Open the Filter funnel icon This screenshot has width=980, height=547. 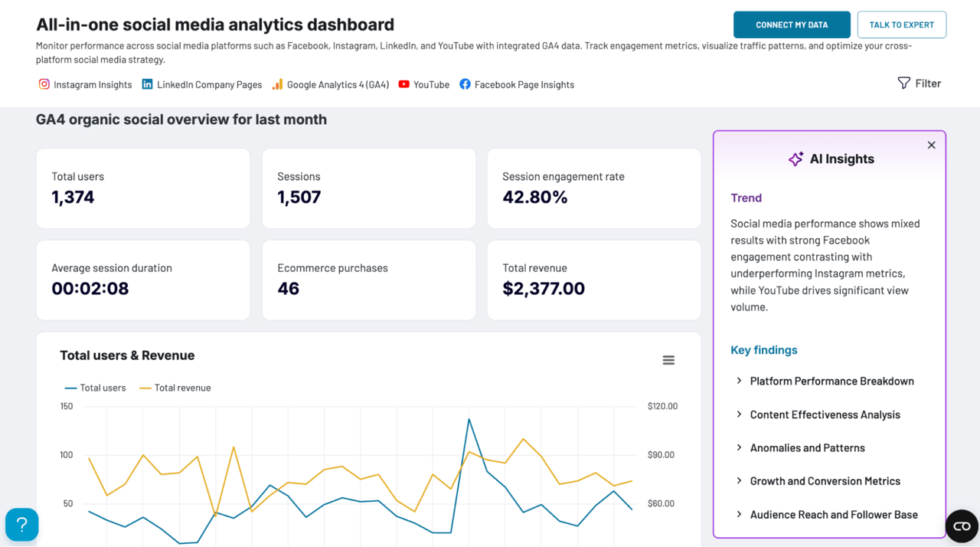pyautogui.click(x=904, y=83)
